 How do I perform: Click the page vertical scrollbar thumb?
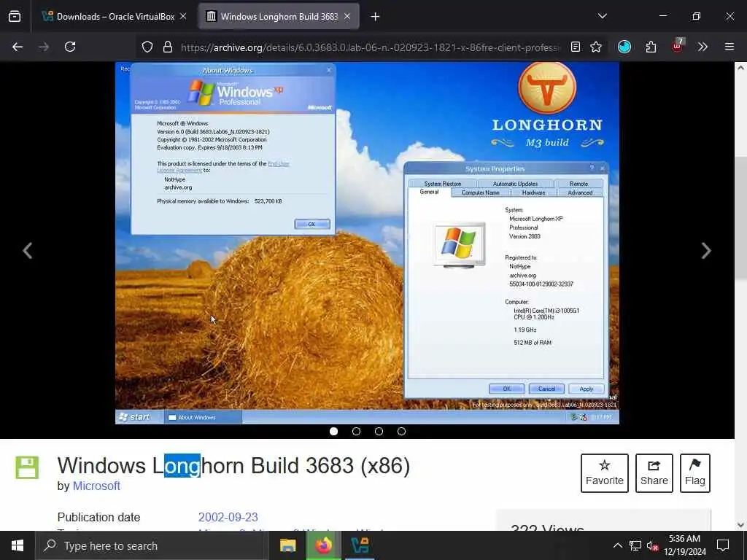(740, 218)
